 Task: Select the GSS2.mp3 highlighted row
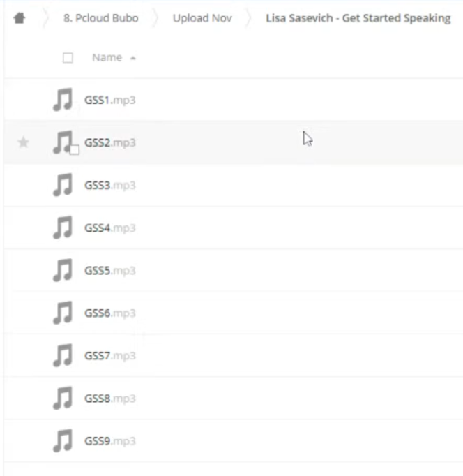click(234, 142)
